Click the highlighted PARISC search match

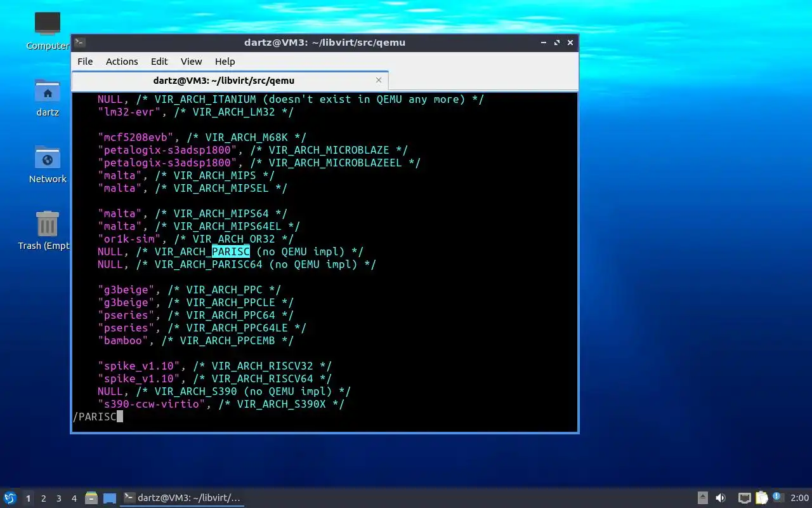click(231, 251)
